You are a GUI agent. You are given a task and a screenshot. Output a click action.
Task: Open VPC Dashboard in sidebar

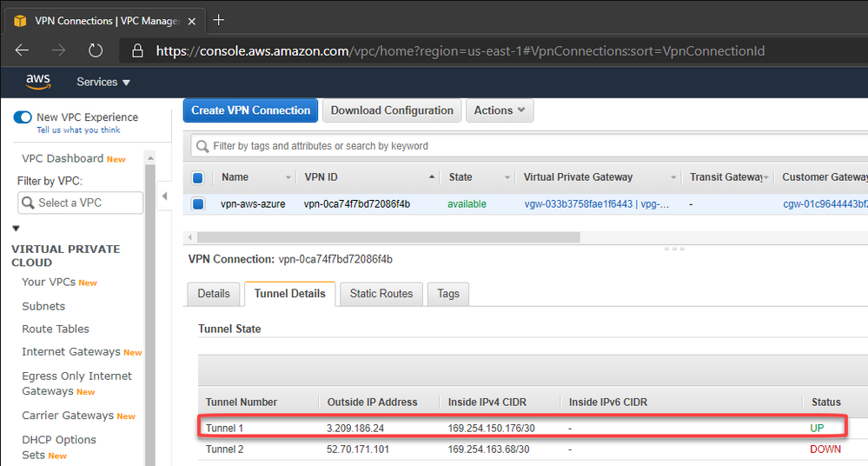pyautogui.click(x=63, y=158)
